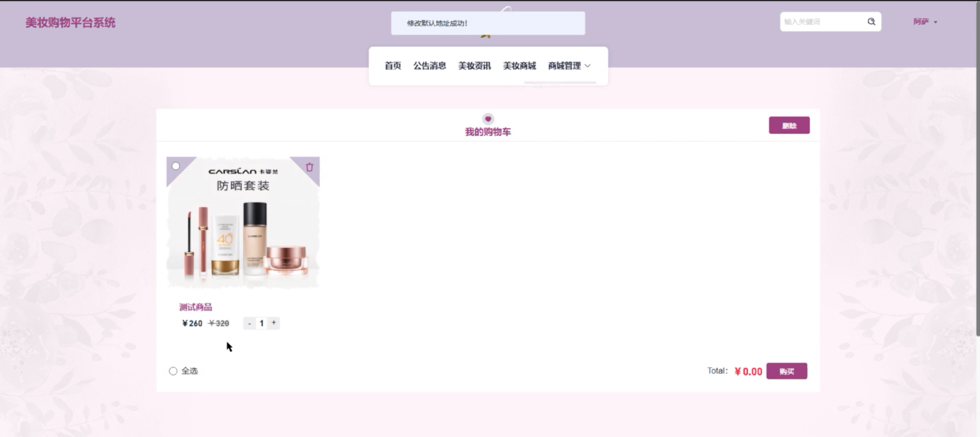Toggle the 全选 select-all radio
Viewport: 980px width, 437px height.
click(173, 371)
